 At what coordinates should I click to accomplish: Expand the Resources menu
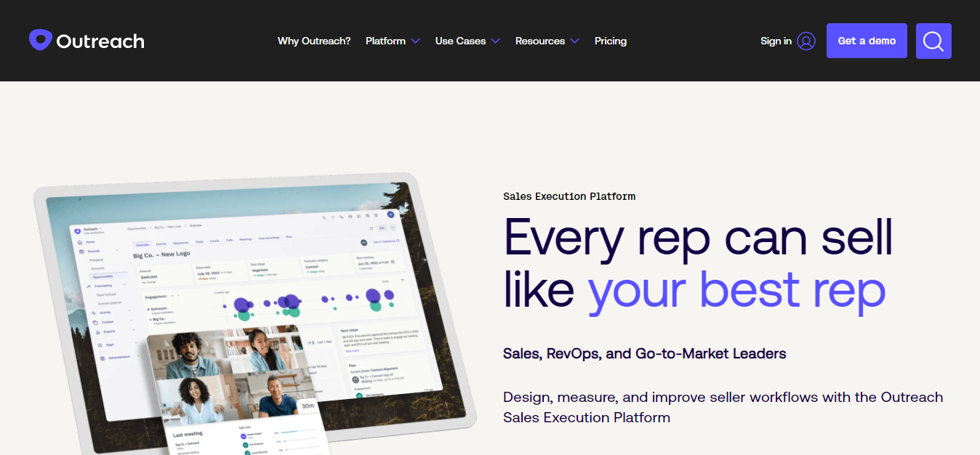tap(547, 41)
